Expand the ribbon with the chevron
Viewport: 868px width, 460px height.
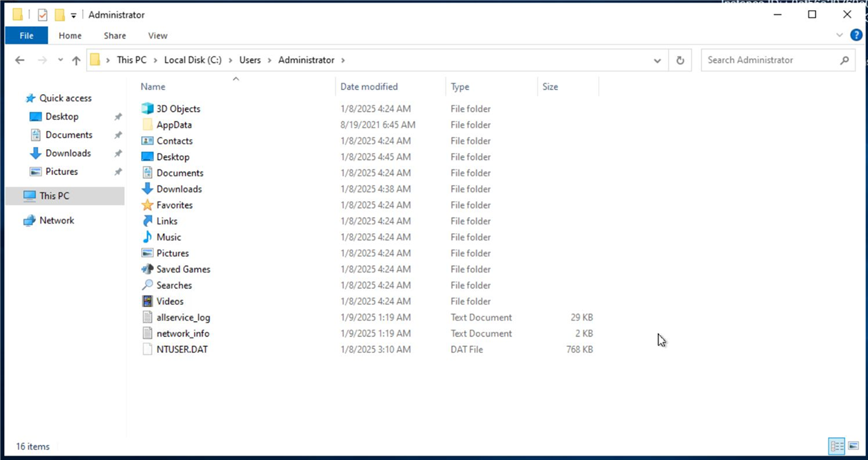(840, 35)
